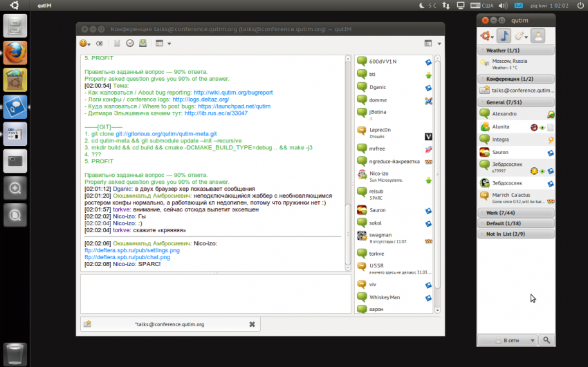588x367 pixels.
Task: Open the wiki.qutim.org/bugreport link
Action: [x=233, y=92]
